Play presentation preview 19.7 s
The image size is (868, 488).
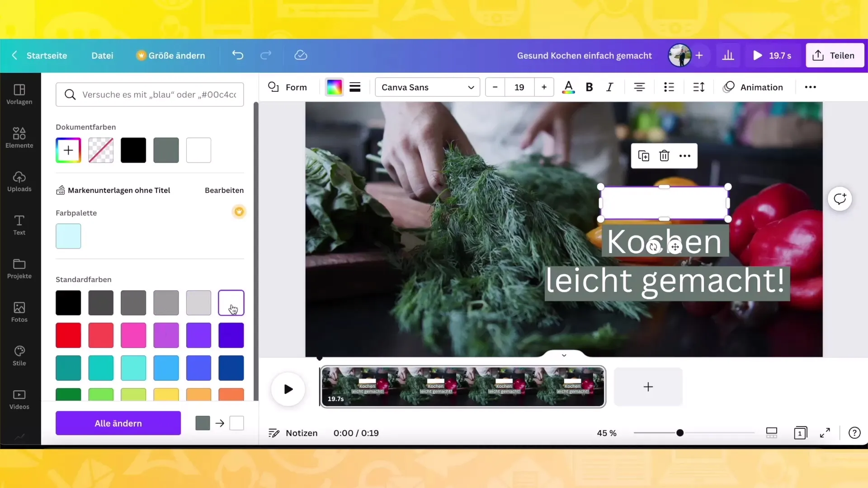point(772,56)
